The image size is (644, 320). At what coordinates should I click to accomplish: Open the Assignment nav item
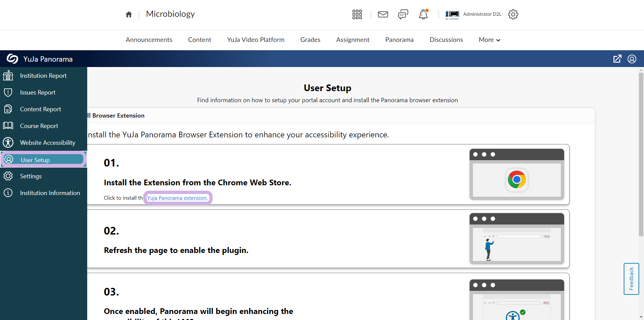[x=353, y=40]
